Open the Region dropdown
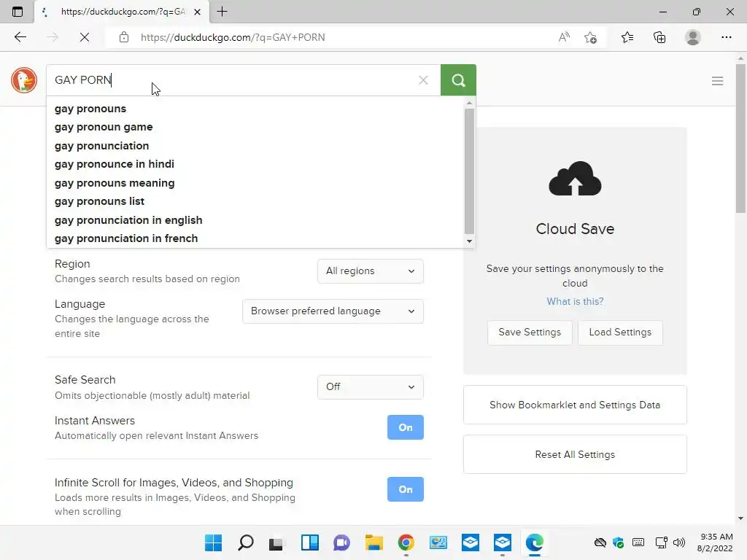The height and width of the screenshot is (560, 747). coord(371,271)
